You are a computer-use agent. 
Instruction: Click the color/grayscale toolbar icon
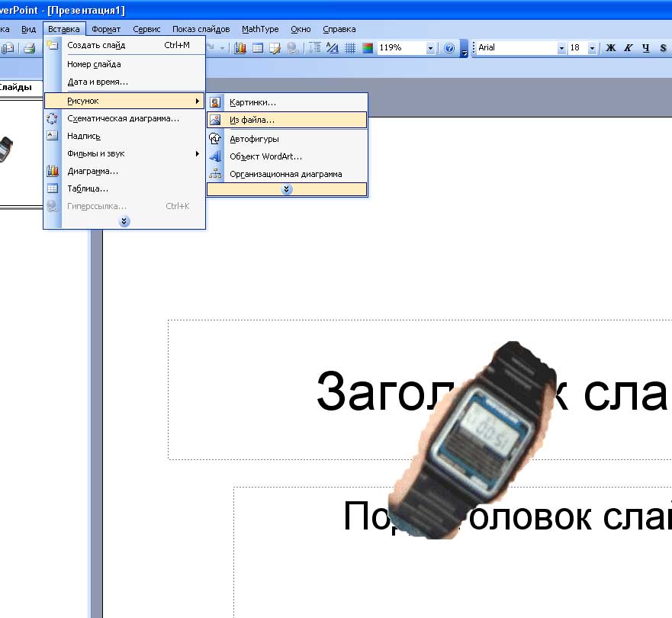point(368,48)
